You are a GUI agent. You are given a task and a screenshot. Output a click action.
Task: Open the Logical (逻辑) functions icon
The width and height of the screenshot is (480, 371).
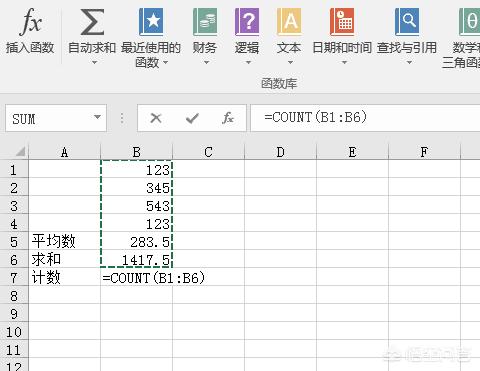(x=247, y=22)
